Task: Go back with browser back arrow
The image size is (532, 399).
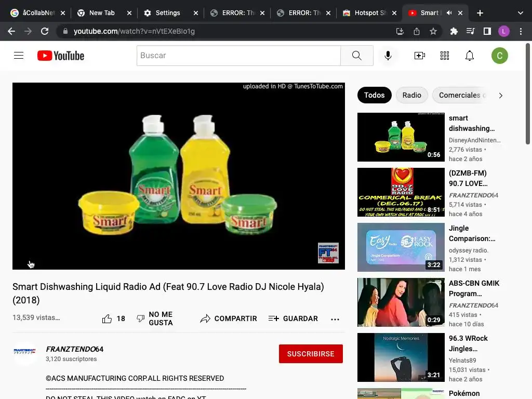Action: [11, 31]
